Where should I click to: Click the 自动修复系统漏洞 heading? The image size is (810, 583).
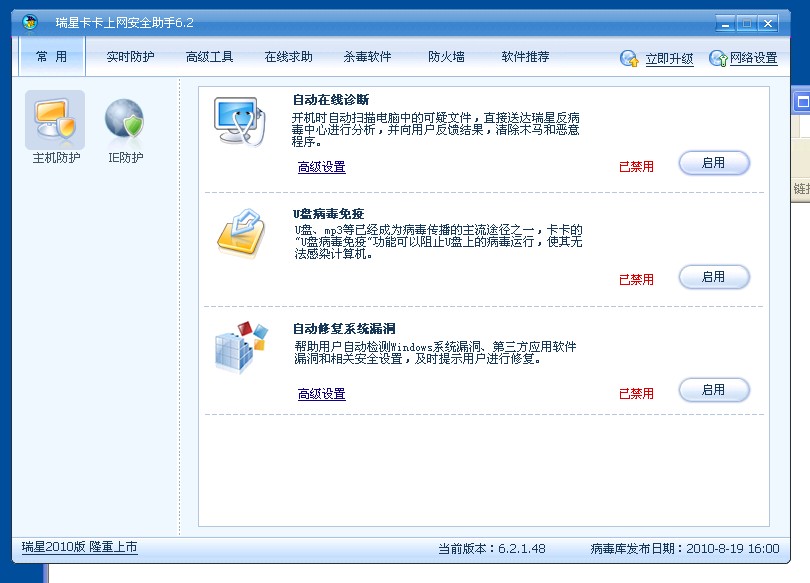pos(344,328)
